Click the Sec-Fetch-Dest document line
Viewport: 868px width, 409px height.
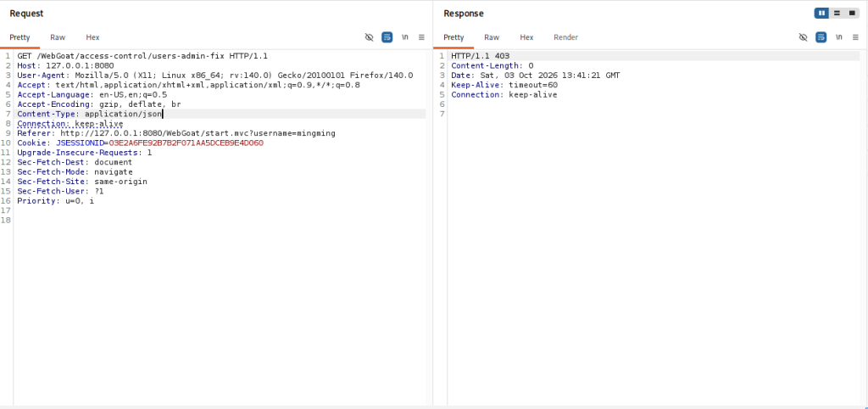click(x=75, y=162)
